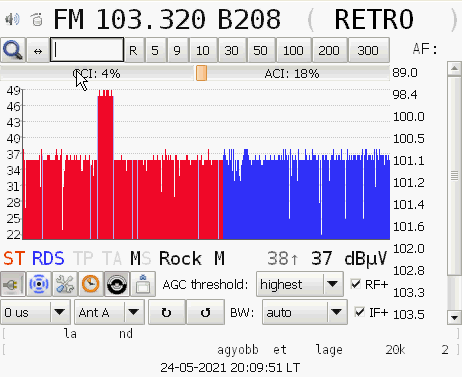
Task: Mute audio with the speaker icon
Action: tap(12, 19)
